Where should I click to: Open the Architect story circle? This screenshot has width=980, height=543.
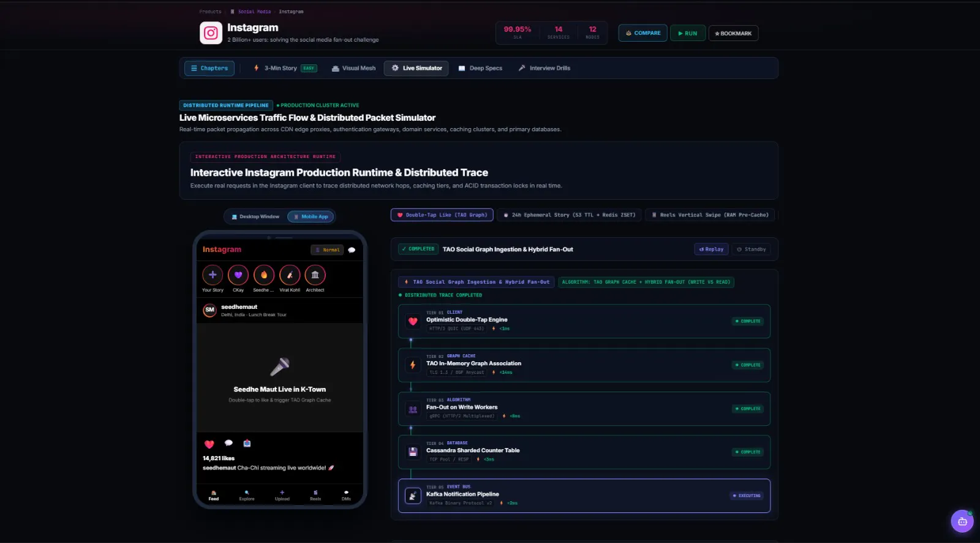(x=315, y=275)
